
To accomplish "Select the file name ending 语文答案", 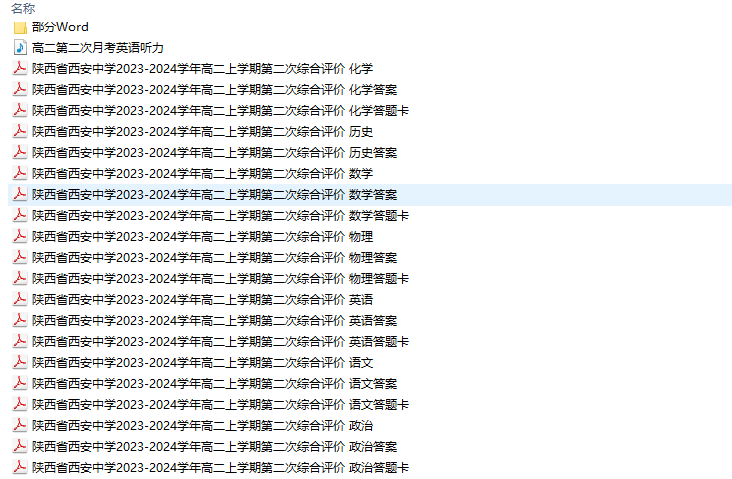I will coord(215,384).
